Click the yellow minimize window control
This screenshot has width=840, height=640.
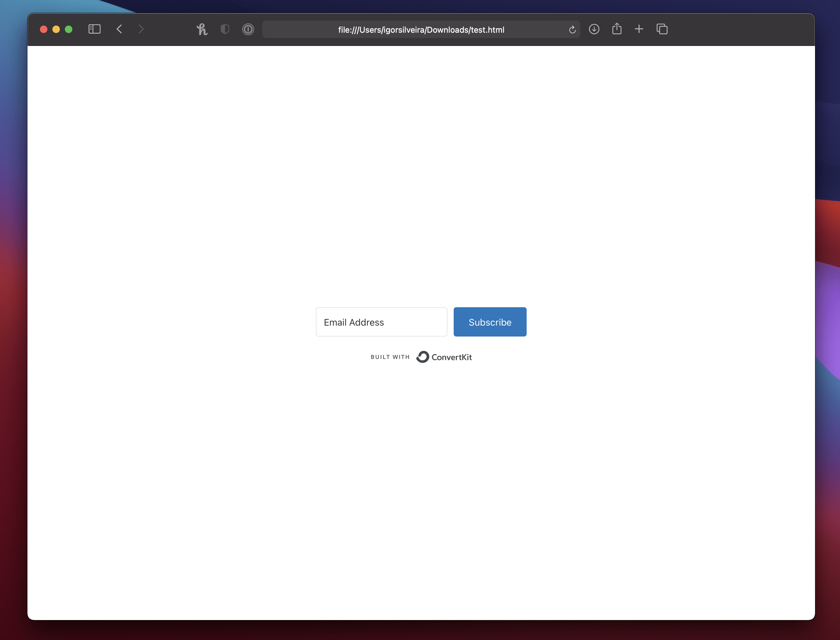56,29
